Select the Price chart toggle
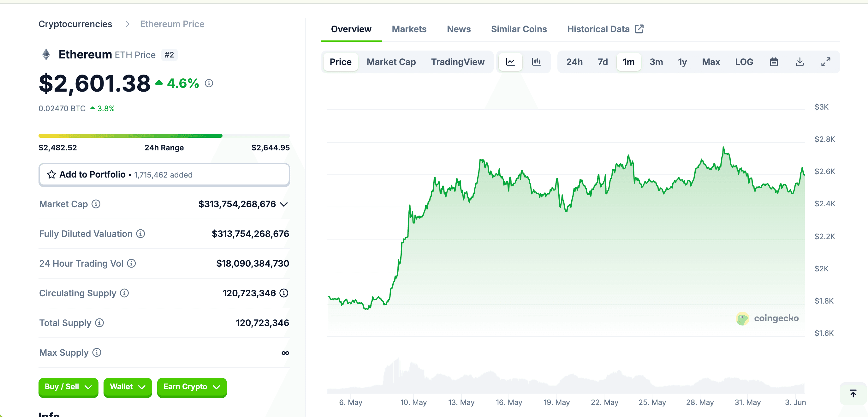 (340, 62)
